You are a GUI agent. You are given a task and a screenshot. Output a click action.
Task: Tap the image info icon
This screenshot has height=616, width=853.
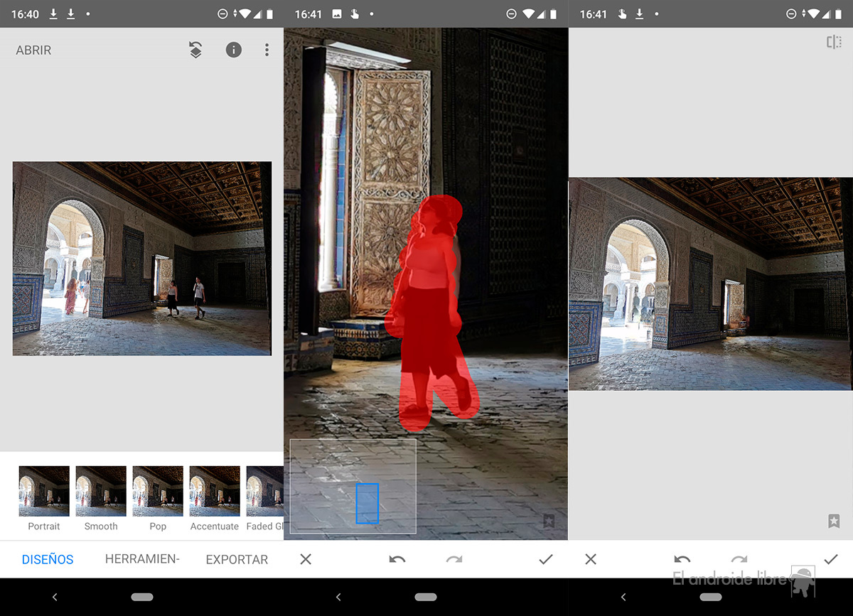(233, 50)
